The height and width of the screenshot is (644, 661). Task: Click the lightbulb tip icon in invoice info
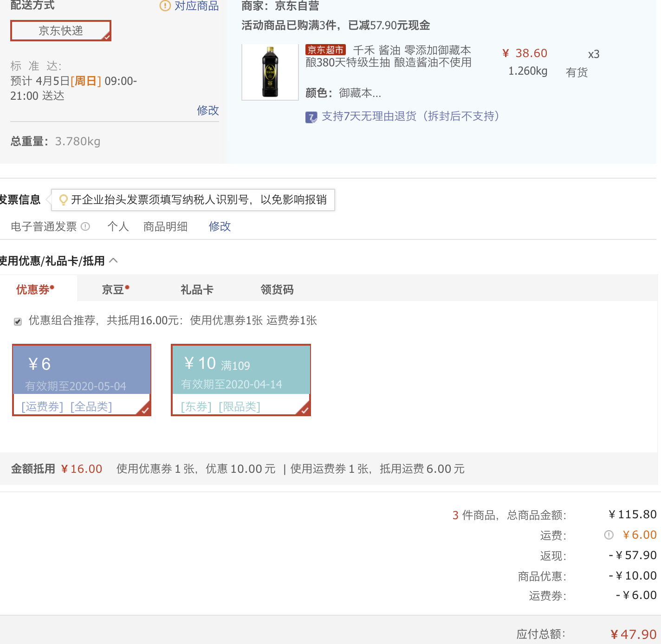coord(63,200)
